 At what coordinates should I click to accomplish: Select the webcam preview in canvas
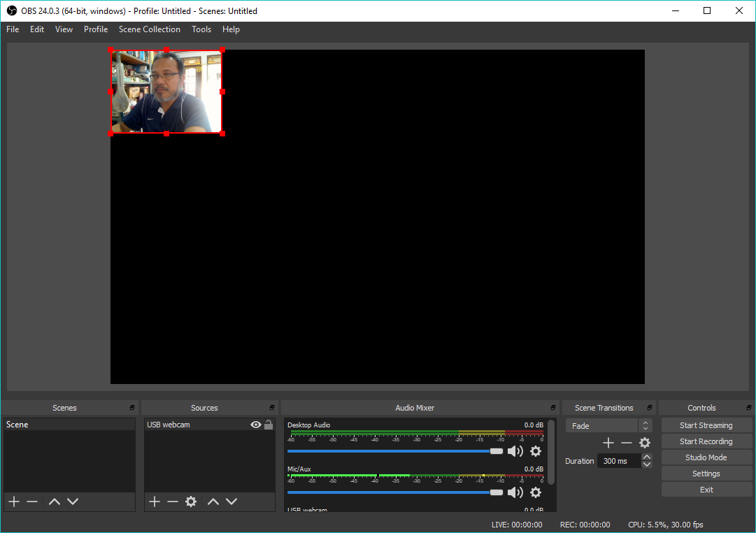[166, 92]
